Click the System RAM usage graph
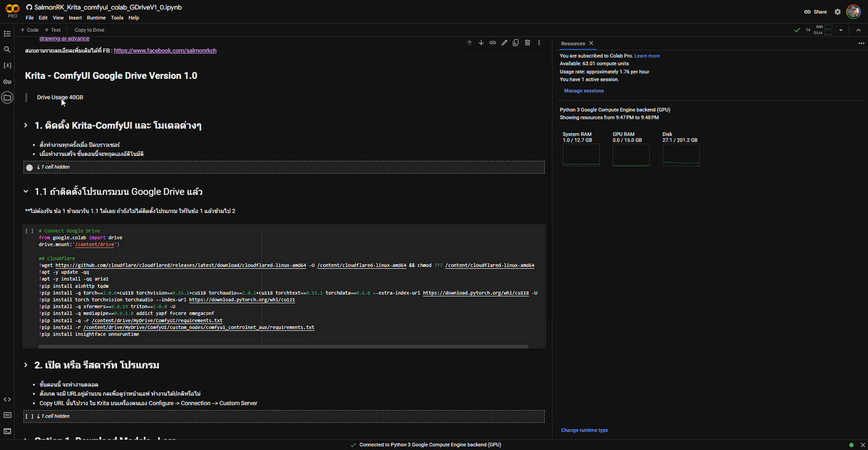 [581, 155]
